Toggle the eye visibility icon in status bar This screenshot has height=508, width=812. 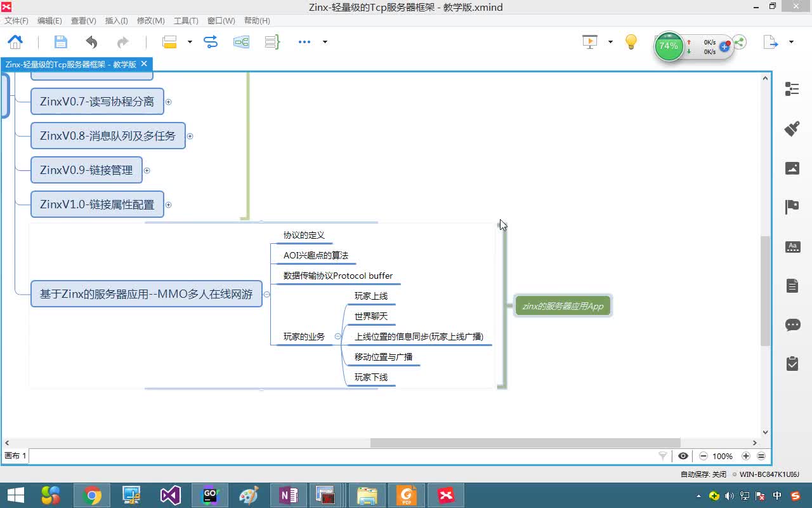tap(683, 456)
